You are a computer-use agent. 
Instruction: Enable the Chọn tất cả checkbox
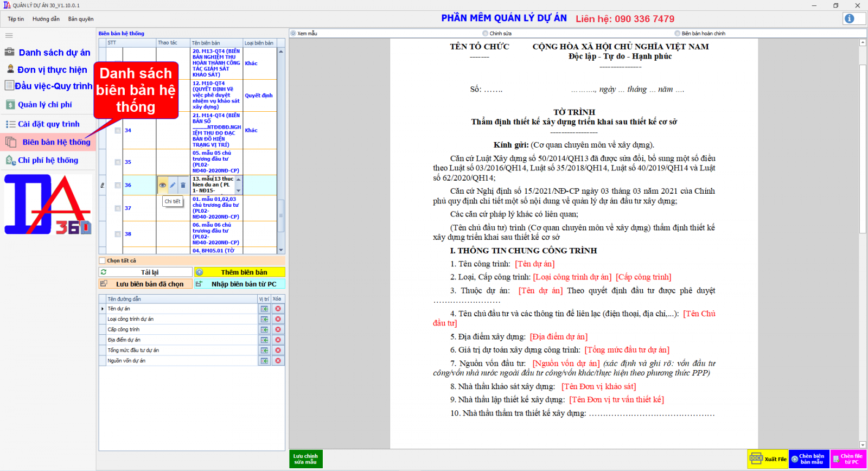103,260
